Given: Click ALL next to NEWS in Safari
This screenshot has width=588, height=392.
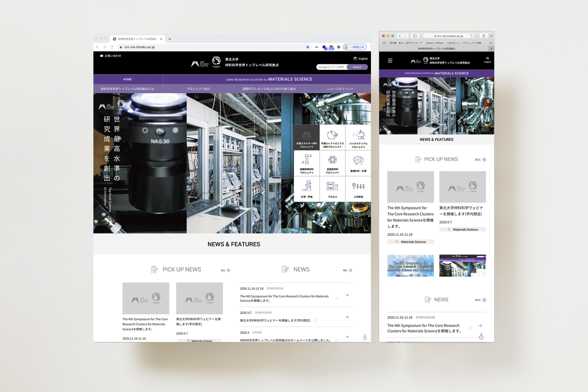Looking at the screenshot, I should [481, 300].
